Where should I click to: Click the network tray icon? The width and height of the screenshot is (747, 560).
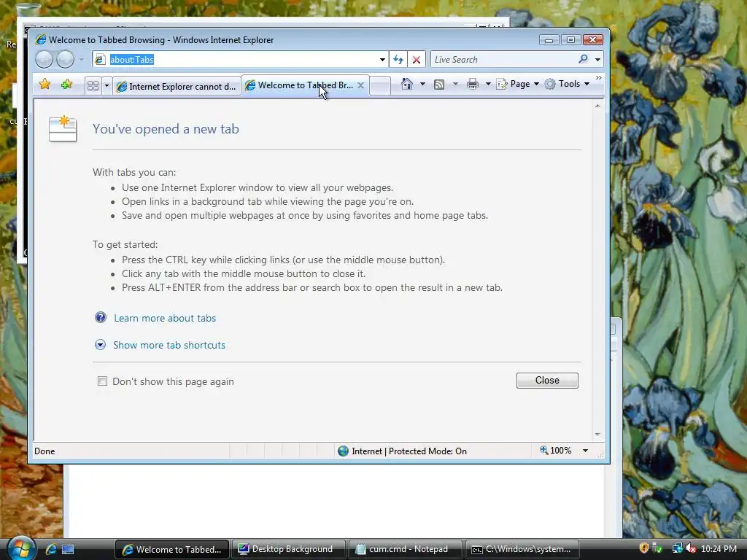point(677,548)
